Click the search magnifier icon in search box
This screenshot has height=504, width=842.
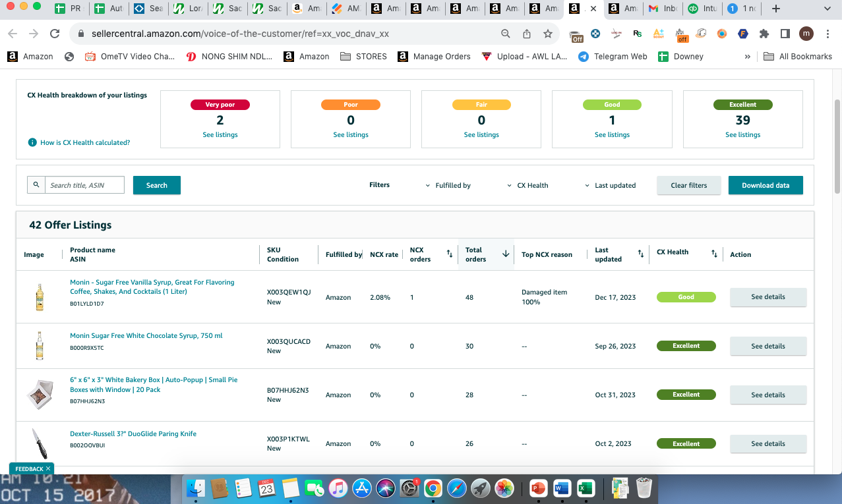(x=36, y=185)
